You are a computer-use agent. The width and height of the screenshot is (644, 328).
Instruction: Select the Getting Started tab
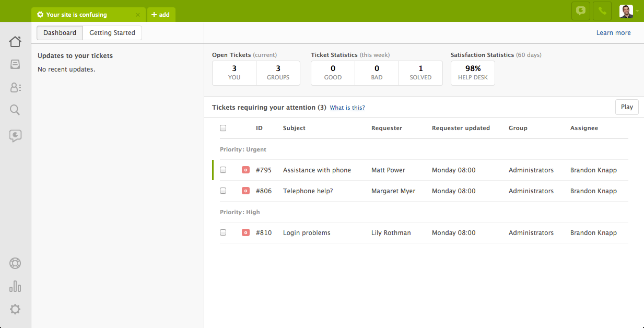(112, 32)
